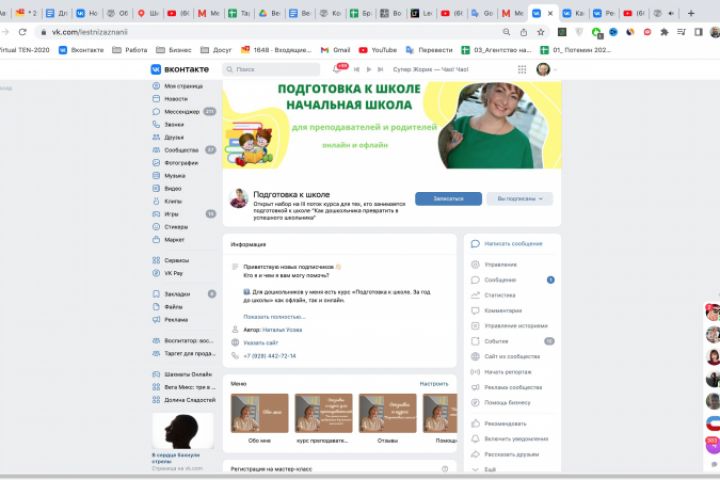
Task: Reload the page with the refresh button
Action: click(x=22, y=32)
